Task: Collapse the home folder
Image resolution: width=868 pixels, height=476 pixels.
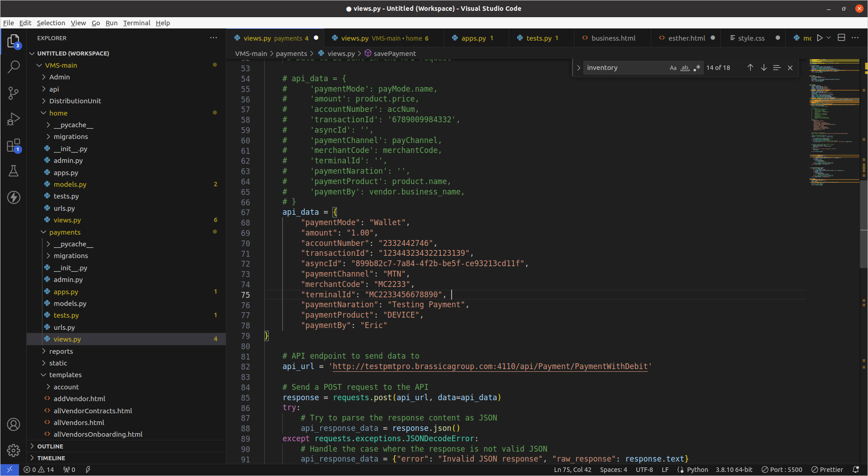Action: (126, 113)
